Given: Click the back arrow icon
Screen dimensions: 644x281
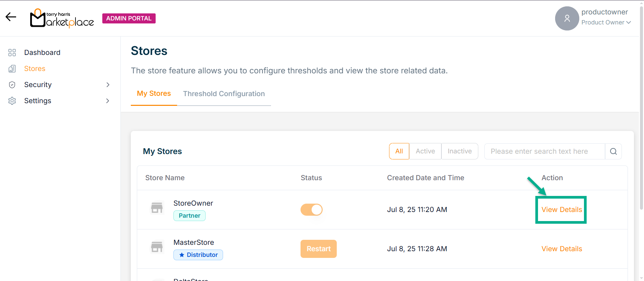Looking at the screenshot, I should [x=11, y=17].
